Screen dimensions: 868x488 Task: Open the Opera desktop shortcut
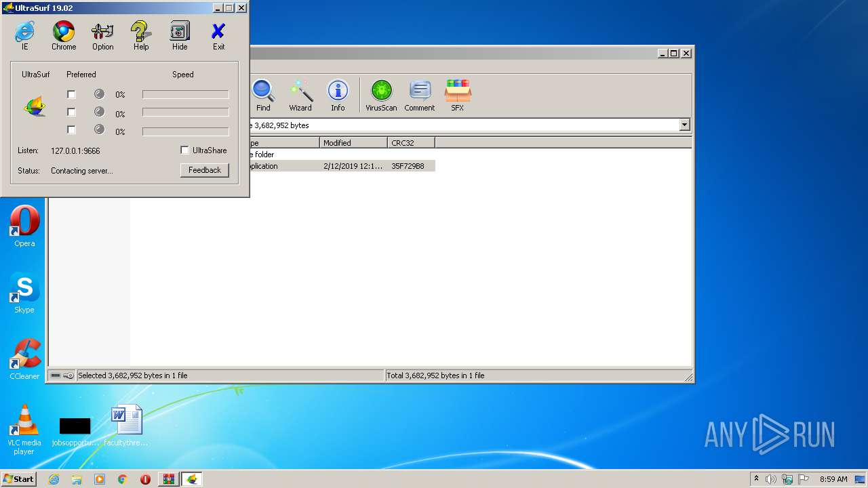[x=24, y=226]
